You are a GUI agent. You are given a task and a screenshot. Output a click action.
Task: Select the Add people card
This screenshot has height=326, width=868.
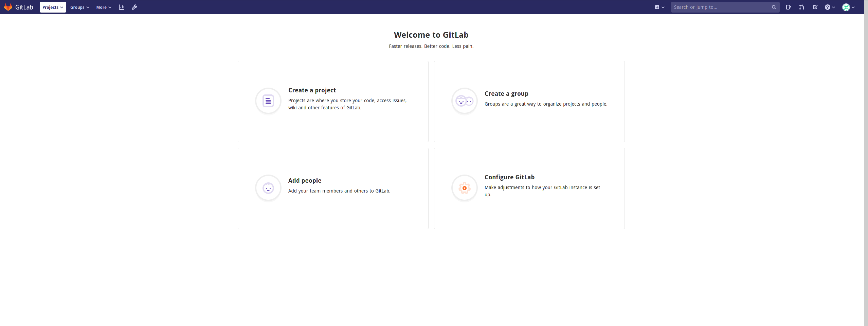pyautogui.click(x=333, y=188)
